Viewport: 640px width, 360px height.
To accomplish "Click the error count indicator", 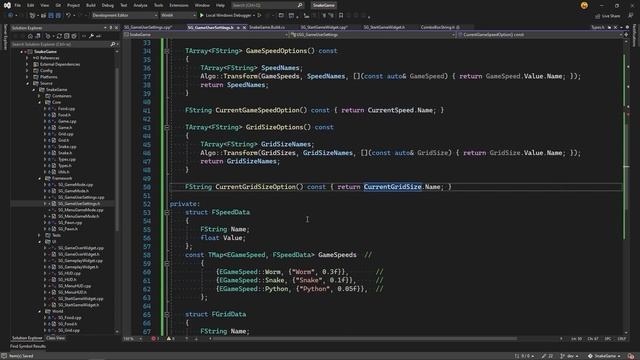I will point(155,338).
